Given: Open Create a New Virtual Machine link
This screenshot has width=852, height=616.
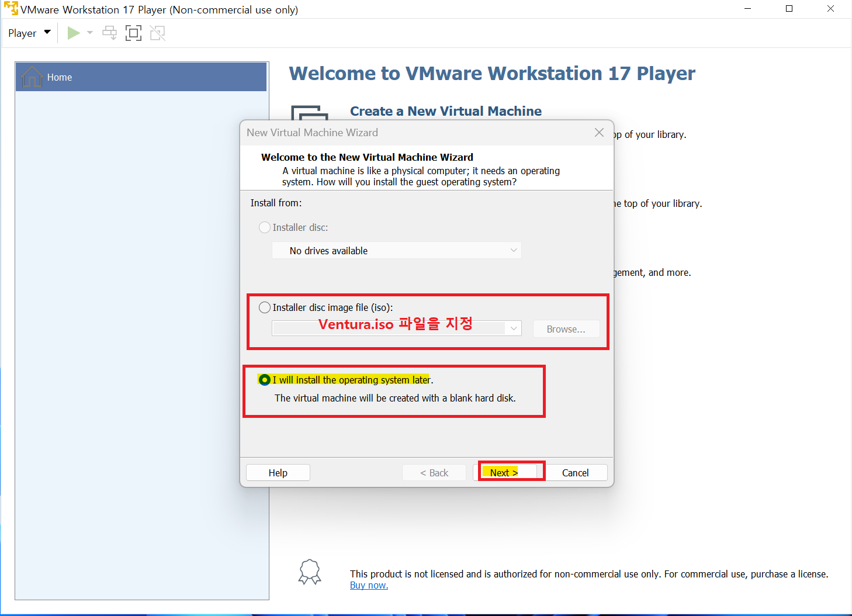Looking at the screenshot, I should point(446,111).
